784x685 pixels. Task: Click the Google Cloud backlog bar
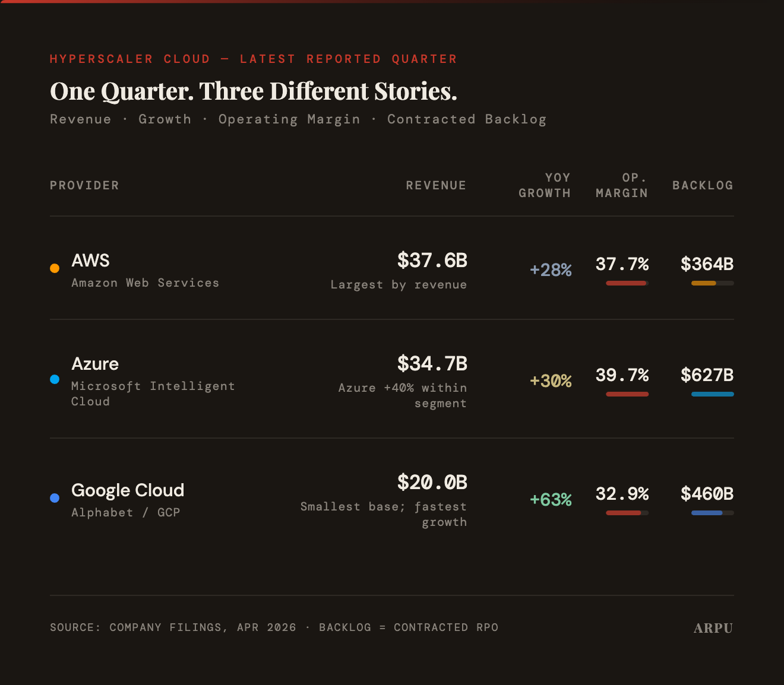coord(713,513)
